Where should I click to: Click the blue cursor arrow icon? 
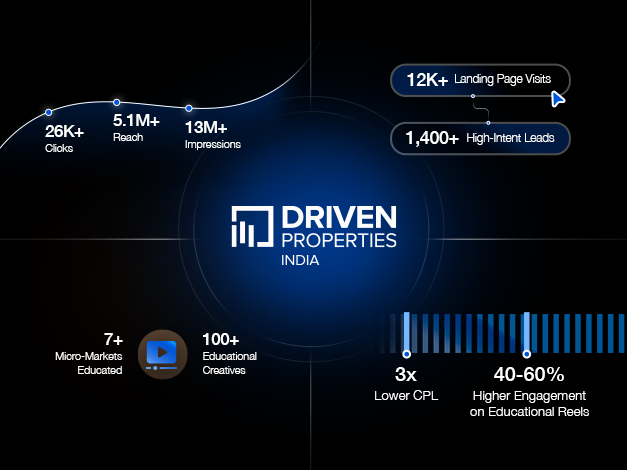point(558,98)
